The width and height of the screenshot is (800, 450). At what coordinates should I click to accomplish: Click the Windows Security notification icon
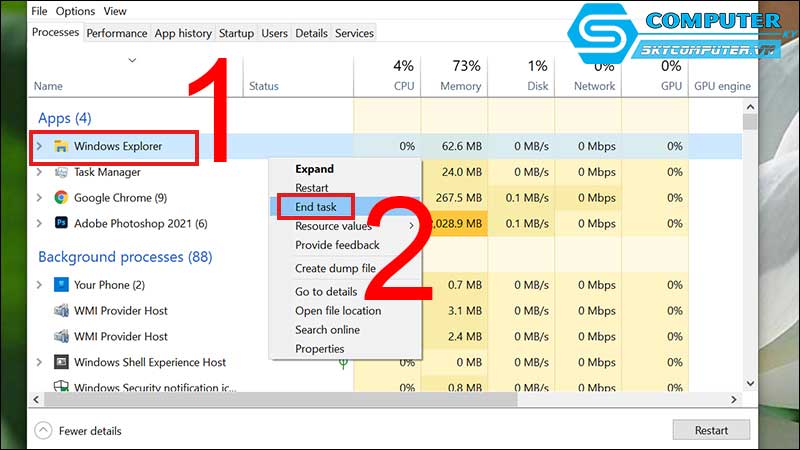click(x=61, y=387)
